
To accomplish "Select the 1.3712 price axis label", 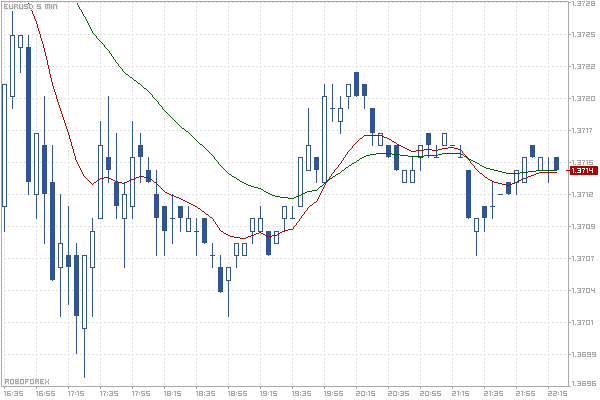I will coord(584,194).
